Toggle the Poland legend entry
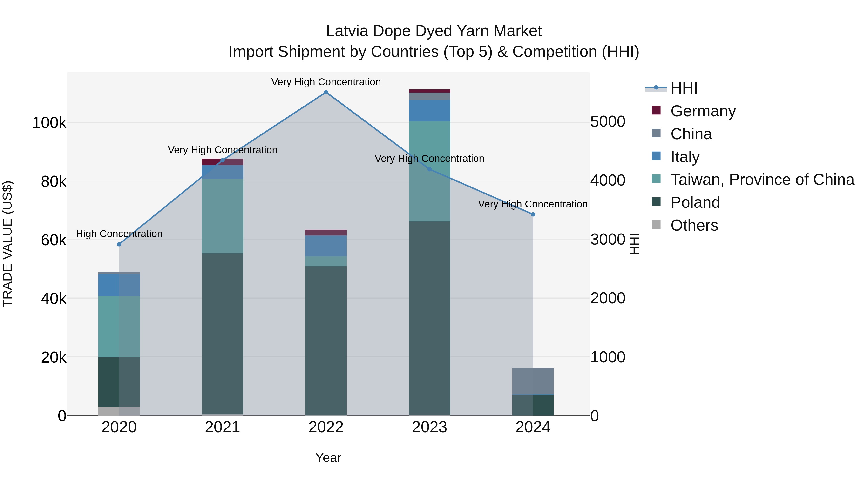868x488 pixels. [x=686, y=202]
